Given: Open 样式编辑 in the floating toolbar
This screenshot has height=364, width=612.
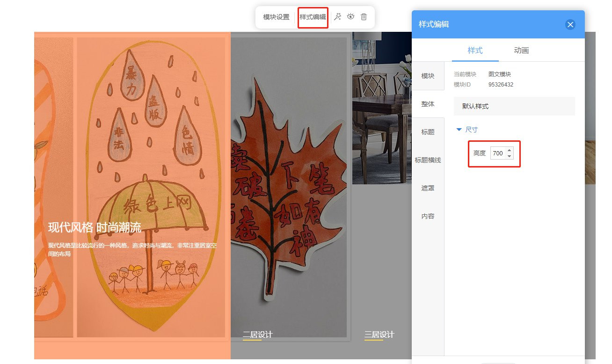Looking at the screenshot, I should point(313,17).
